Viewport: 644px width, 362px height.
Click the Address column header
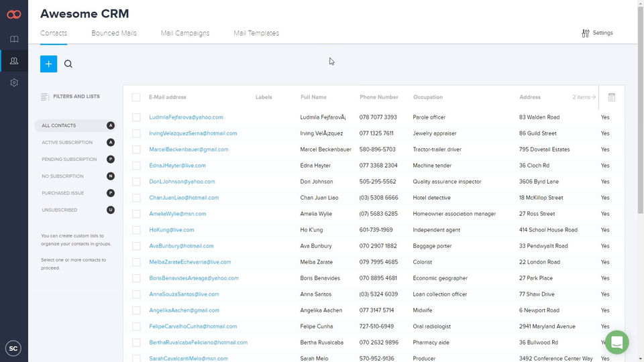pyautogui.click(x=530, y=97)
